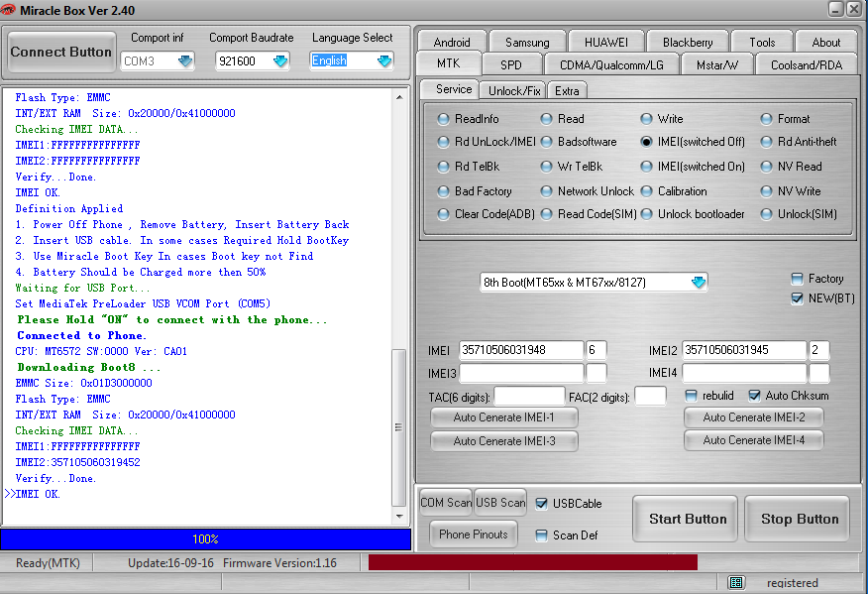Open the Tools tab
This screenshot has height=594, width=868.
click(x=762, y=42)
